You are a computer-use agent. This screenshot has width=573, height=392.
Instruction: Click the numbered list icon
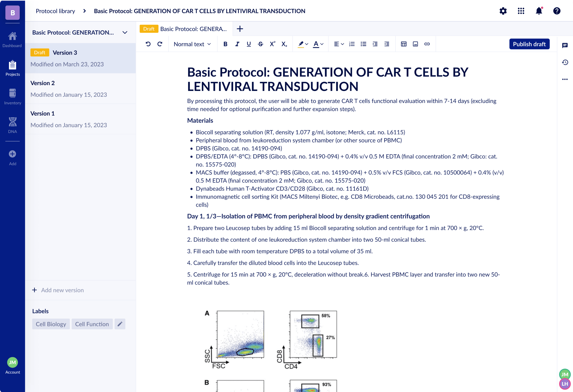352,44
